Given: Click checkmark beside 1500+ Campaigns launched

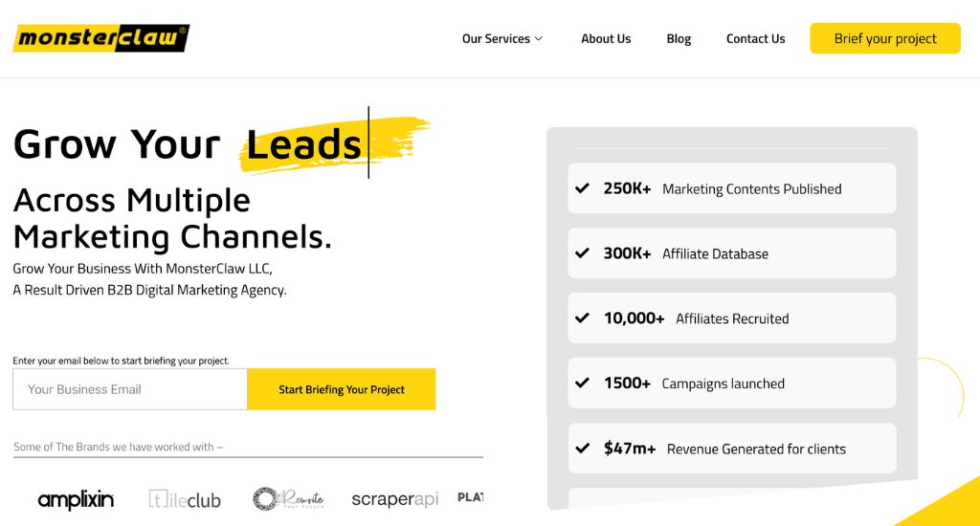Looking at the screenshot, I should 582,384.
